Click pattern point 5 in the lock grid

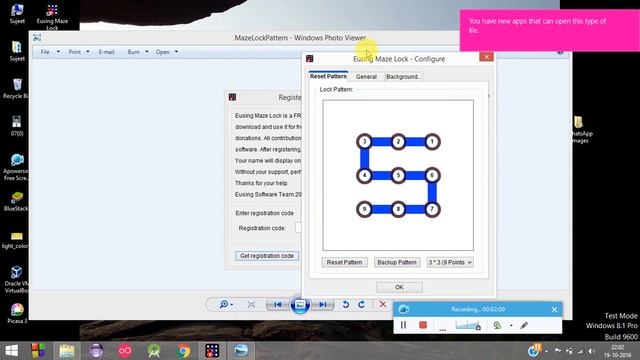(x=398, y=176)
